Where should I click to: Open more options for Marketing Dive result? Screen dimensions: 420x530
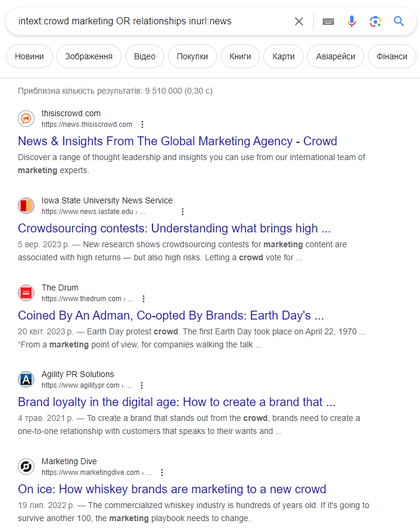click(162, 472)
